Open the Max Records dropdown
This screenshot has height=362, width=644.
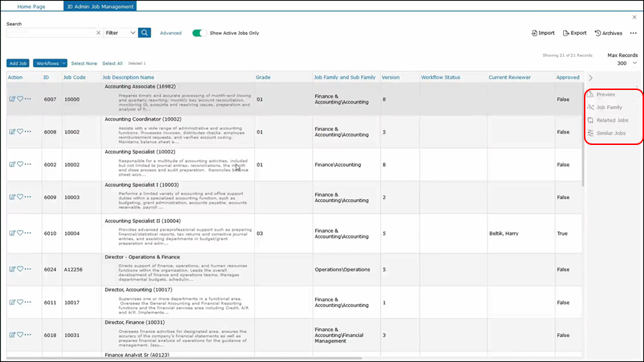(x=627, y=64)
